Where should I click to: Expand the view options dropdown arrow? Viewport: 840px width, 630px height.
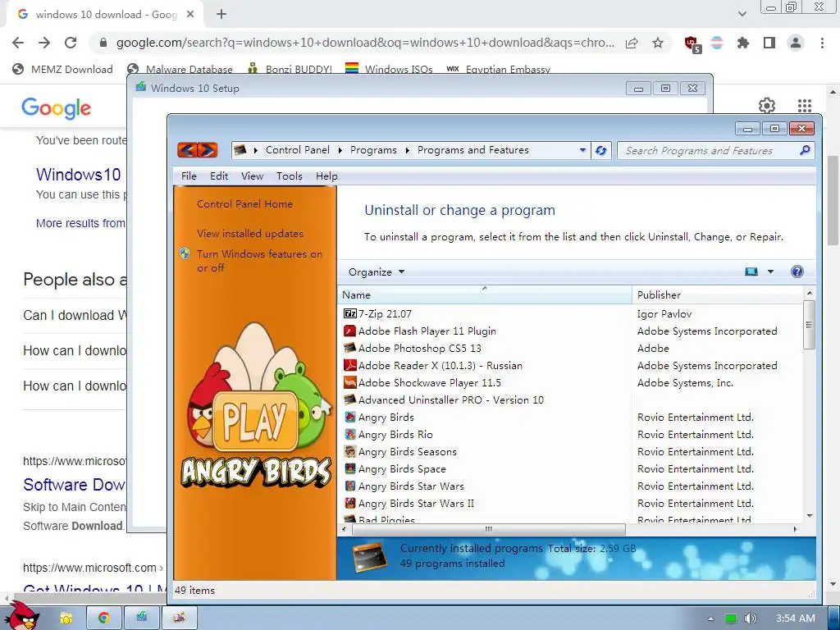771,272
